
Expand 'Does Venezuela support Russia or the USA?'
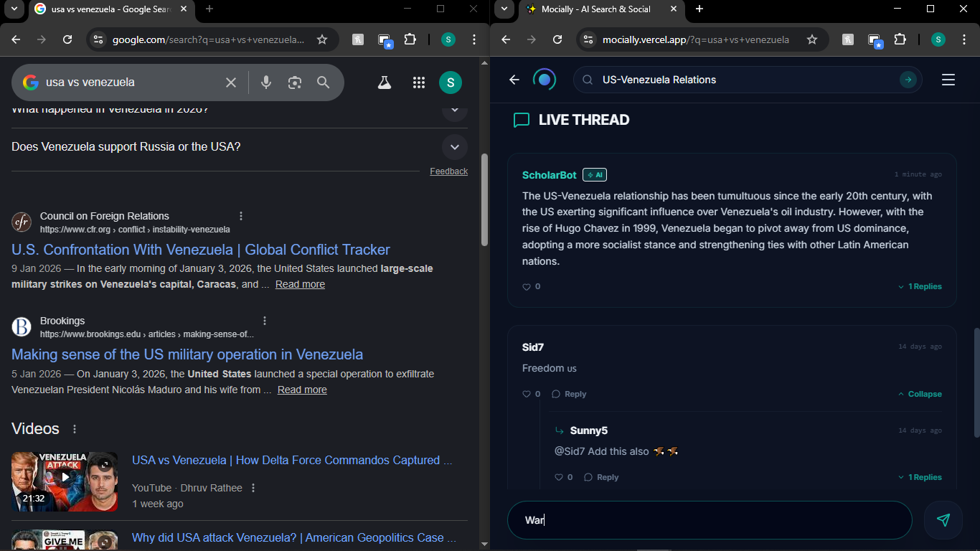point(454,146)
